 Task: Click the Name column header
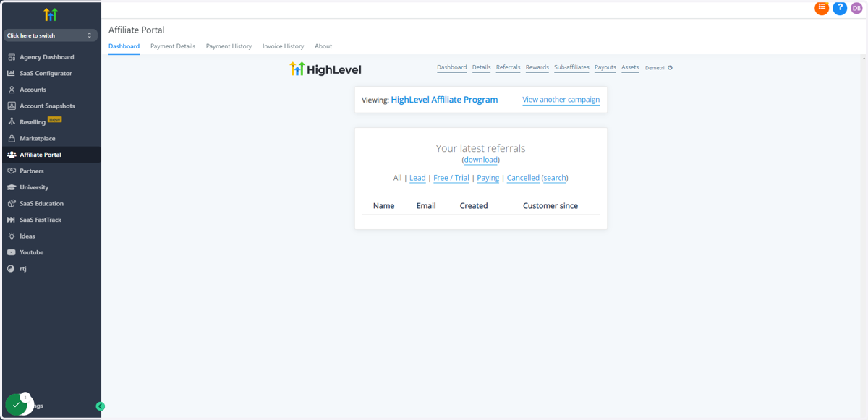[383, 206]
